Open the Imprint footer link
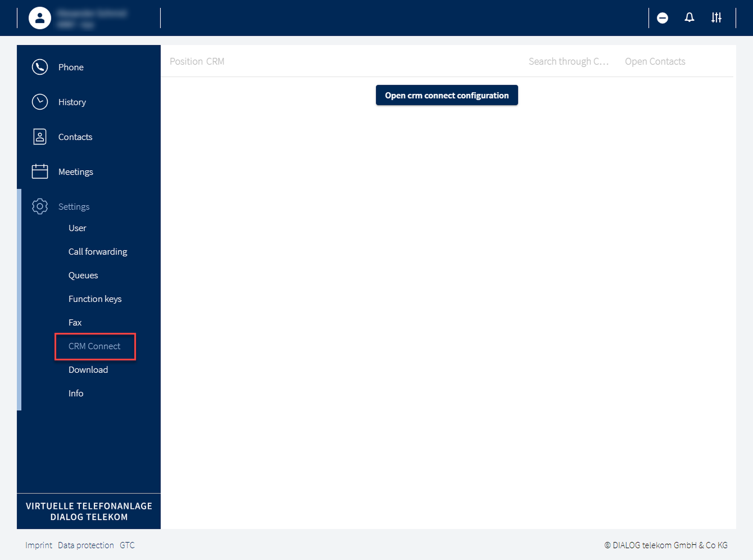 (x=38, y=545)
